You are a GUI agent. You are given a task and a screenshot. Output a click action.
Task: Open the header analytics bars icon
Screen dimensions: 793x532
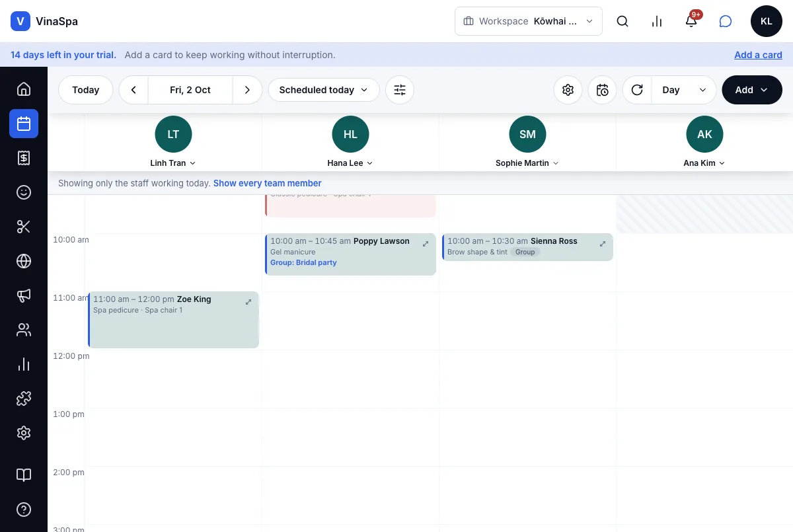[657, 21]
